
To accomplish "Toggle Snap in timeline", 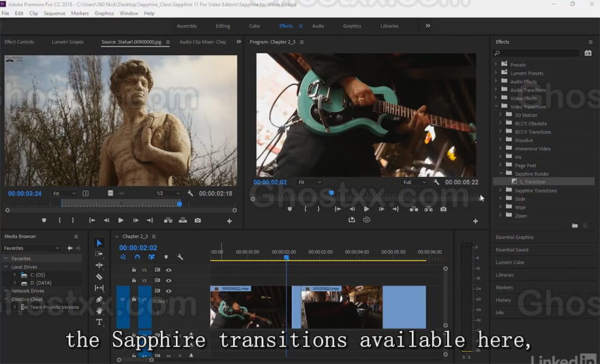I will tap(137, 257).
